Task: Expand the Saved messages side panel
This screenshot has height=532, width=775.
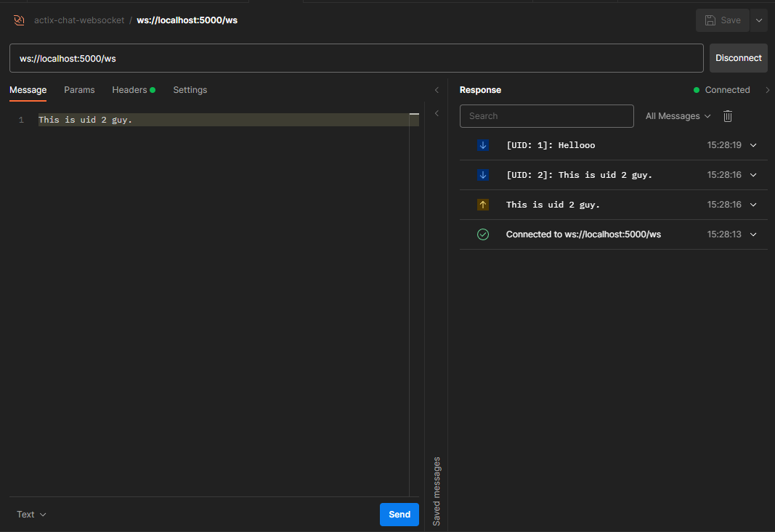Action: pos(437,113)
